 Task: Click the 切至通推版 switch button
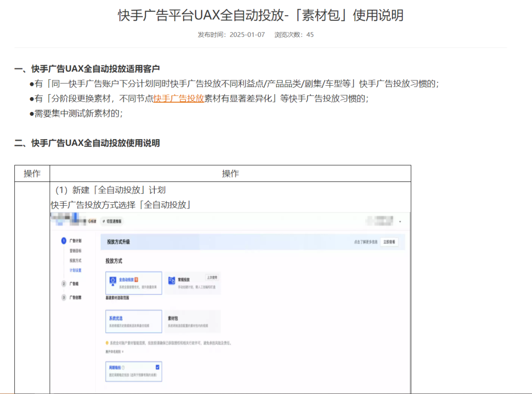[x=112, y=221]
